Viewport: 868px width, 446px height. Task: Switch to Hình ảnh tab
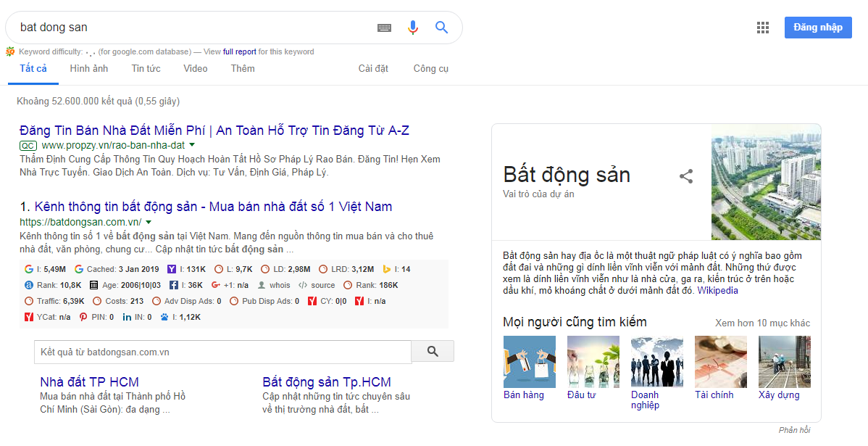click(88, 69)
